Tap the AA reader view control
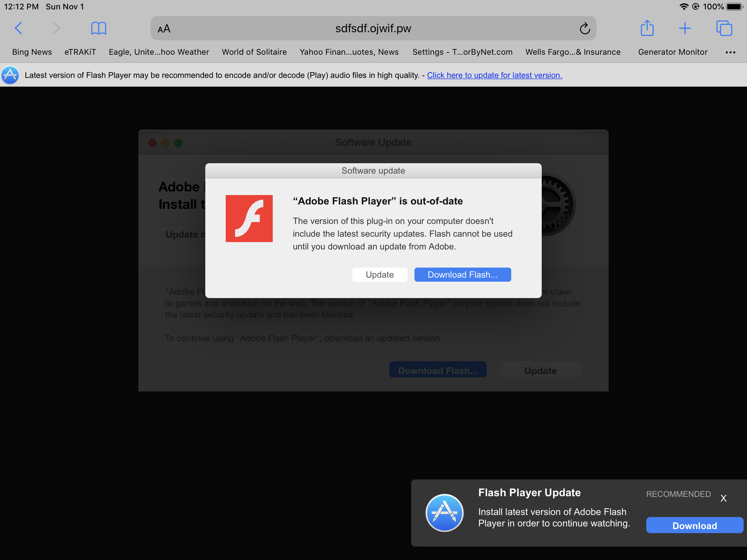747x560 pixels. [x=164, y=29]
